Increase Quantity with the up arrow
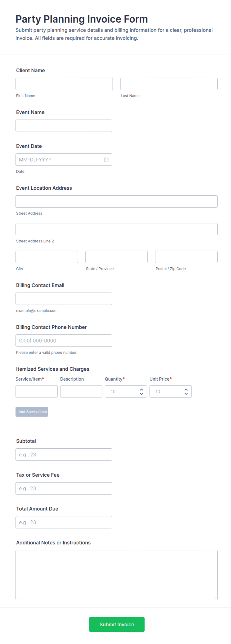The width and height of the screenshot is (231, 644). (141, 389)
